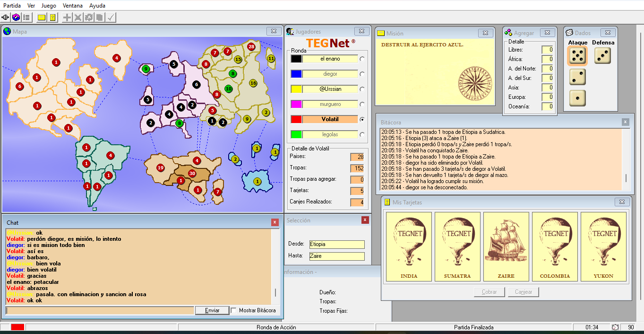Open the mission card toolbar icon

tap(42, 18)
